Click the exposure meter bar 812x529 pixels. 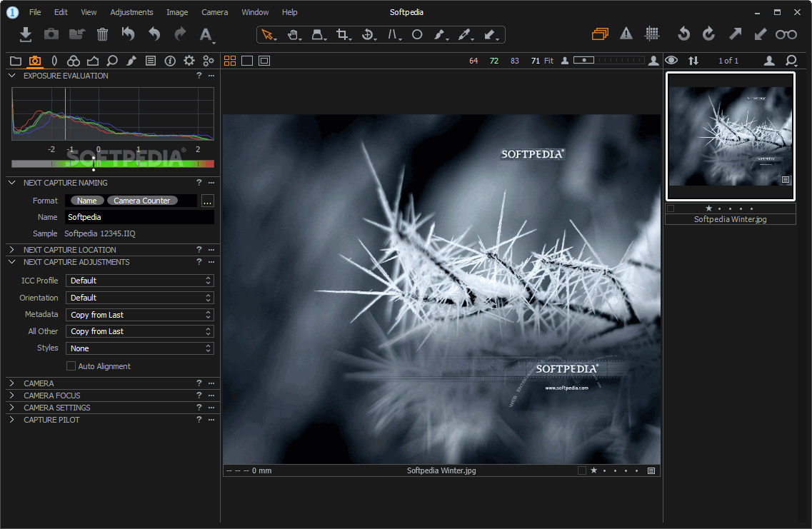pos(113,163)
